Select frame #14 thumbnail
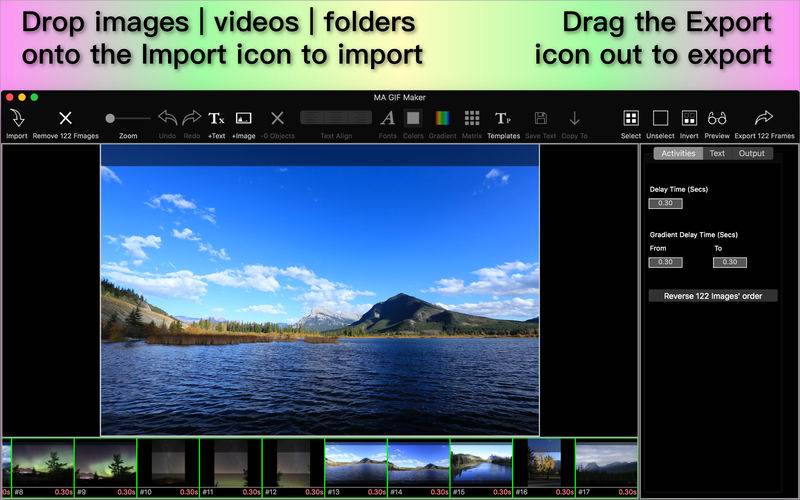Viewport: 800px width, 500px height. (418, 467)
